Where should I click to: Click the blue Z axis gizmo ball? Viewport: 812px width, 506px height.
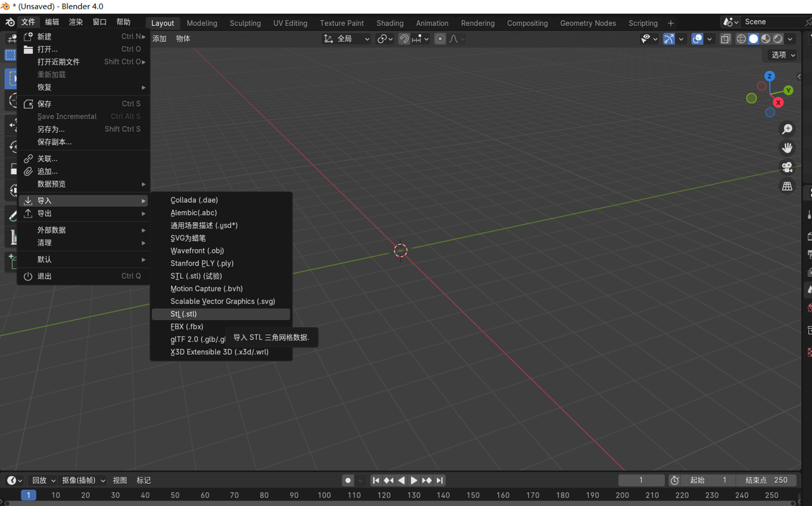coord(770,76)
